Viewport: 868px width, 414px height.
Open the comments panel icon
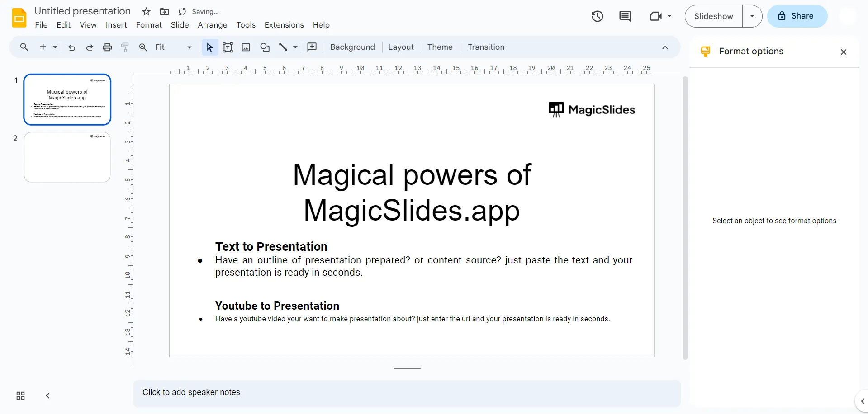pos(625,16)
